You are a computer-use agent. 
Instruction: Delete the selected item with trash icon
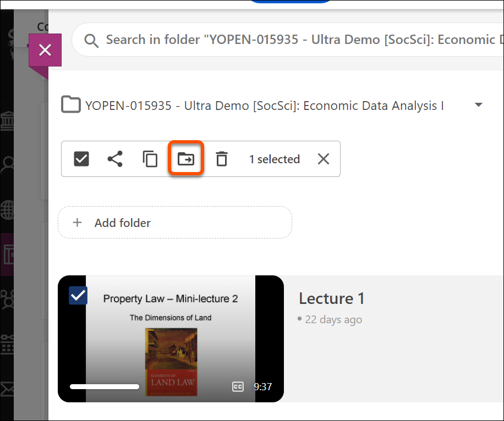(x=221, y=159)
